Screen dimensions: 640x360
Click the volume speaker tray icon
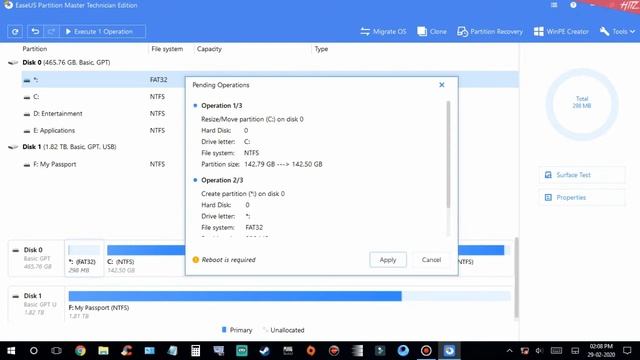(539, 351)
